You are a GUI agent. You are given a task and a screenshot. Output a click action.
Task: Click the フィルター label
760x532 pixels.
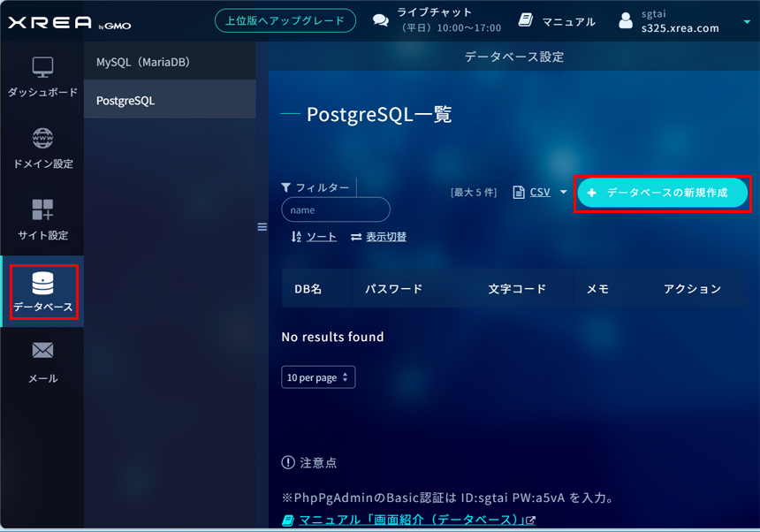(323, 187)
